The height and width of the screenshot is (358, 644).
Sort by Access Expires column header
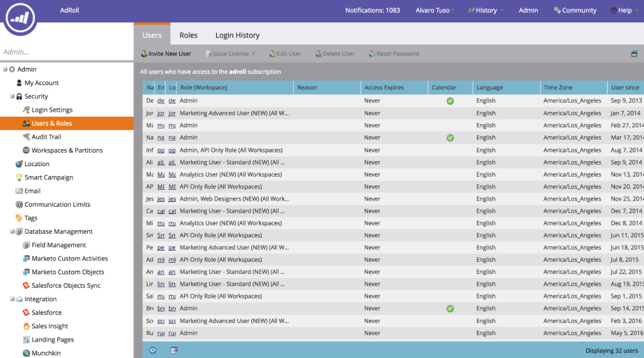pyautogui.click(x=394, y=87)
